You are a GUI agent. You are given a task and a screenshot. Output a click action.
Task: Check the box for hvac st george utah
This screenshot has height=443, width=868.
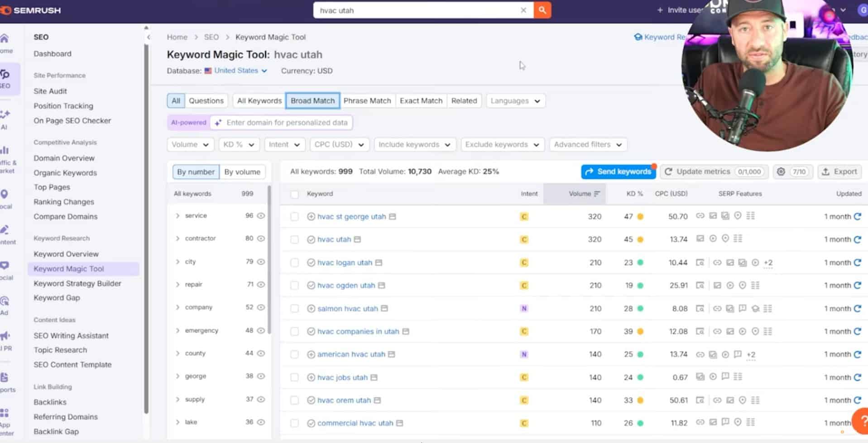click(294, 216)
